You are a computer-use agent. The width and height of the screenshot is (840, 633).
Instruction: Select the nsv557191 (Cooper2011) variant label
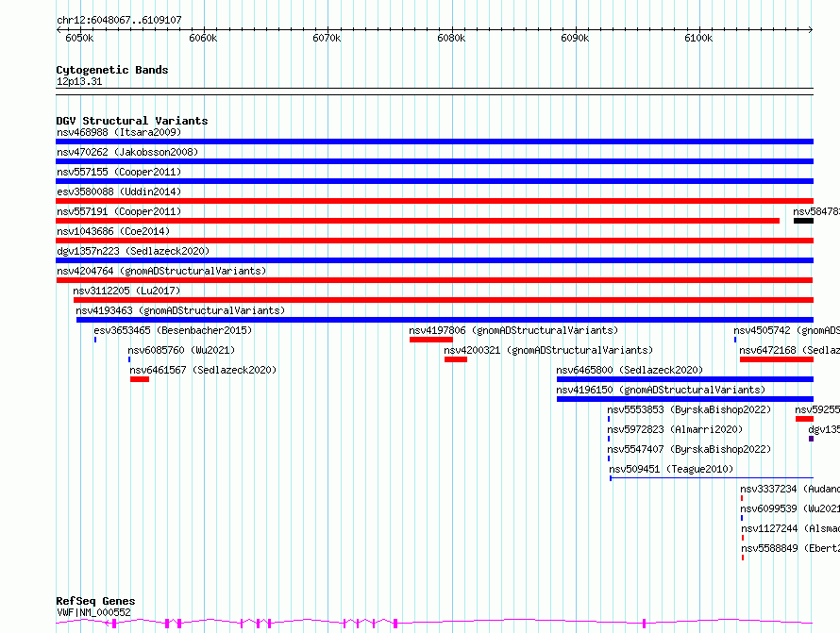[119, 211]
